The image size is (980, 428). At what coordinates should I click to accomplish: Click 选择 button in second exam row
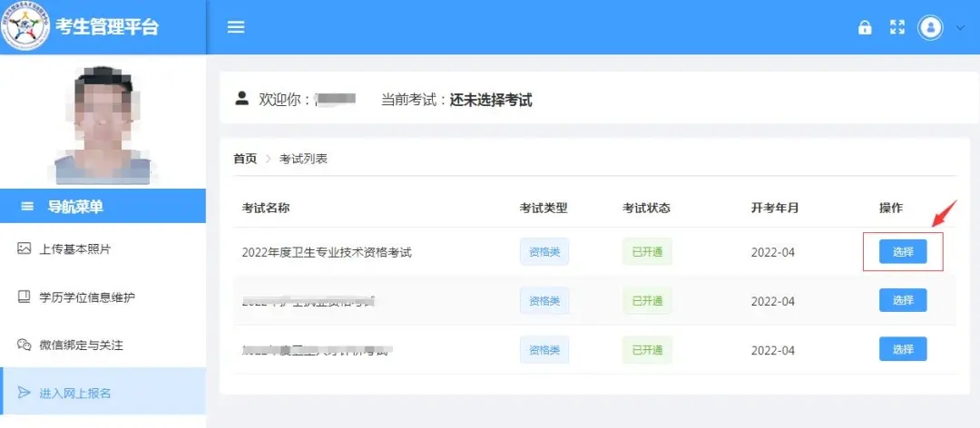coord(903,300)
